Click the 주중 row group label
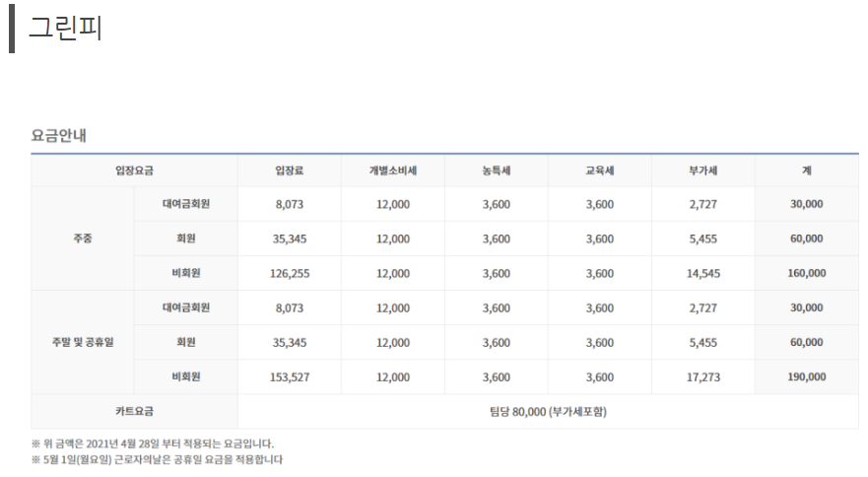 83,238
